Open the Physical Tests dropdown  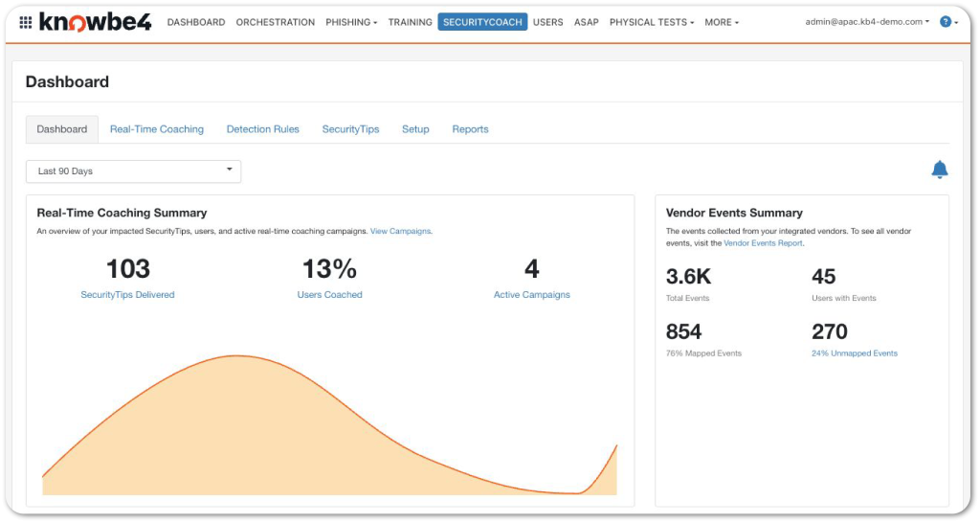pyautogui.click(x=651, y=22)
